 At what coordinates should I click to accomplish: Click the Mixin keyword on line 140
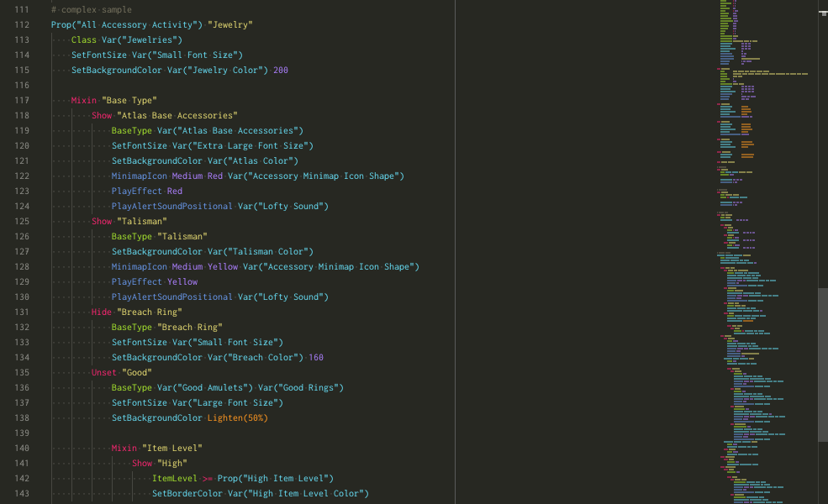124,449
